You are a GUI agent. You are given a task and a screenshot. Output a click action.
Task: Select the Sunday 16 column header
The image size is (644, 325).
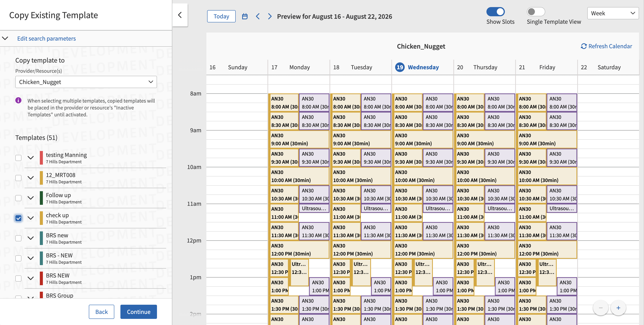[237, 67]
